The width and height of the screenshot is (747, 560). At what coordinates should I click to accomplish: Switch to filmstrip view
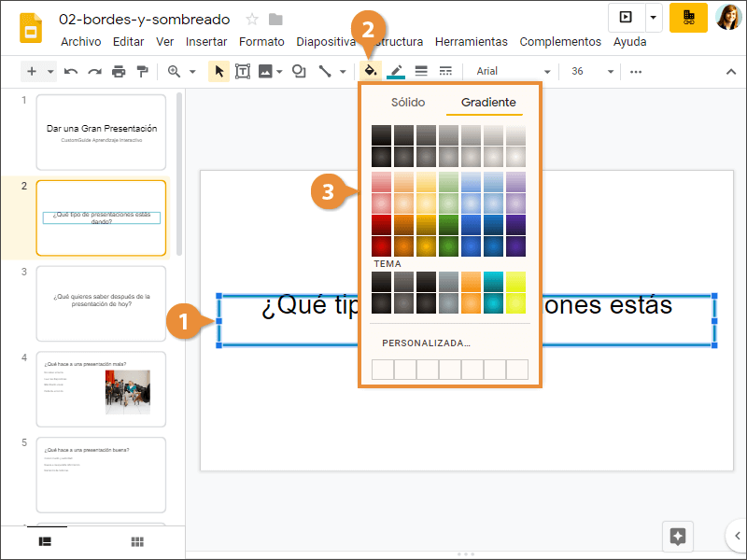coord(45,541)
